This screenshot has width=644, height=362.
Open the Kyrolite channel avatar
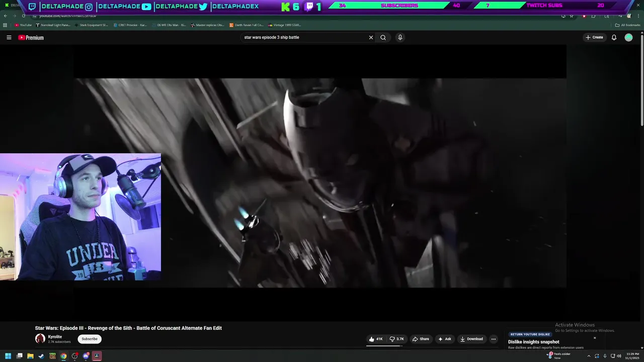40,339
